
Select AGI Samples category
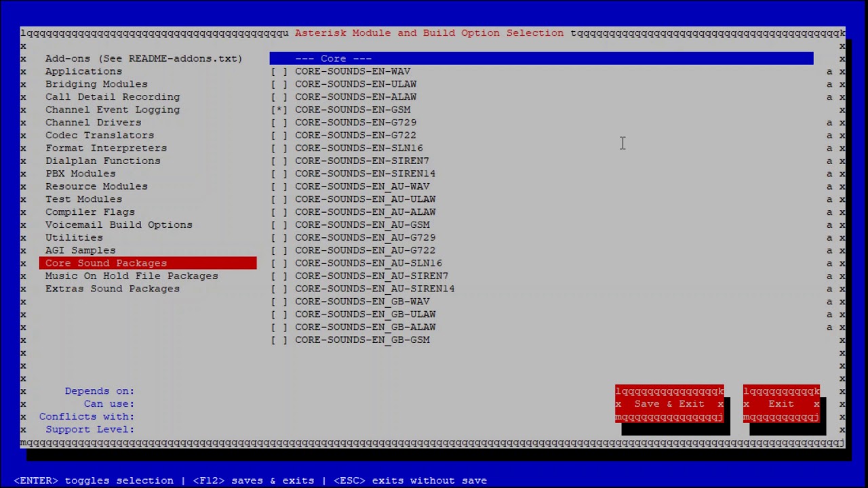tap(80, 251)
